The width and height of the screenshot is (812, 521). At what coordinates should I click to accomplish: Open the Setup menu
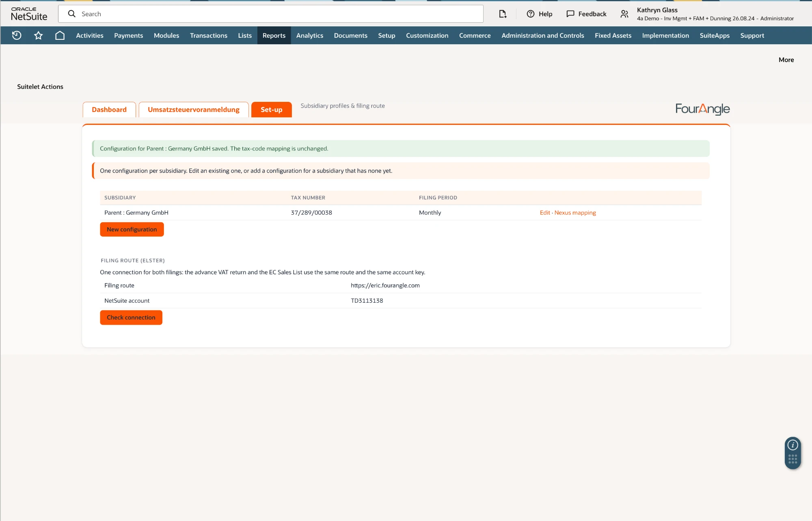[x=387, y=35]
